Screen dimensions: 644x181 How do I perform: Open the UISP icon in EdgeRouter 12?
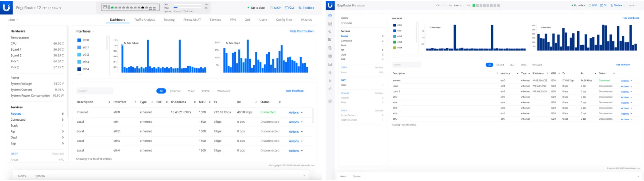pyautogui.click(x=271, y=8)
